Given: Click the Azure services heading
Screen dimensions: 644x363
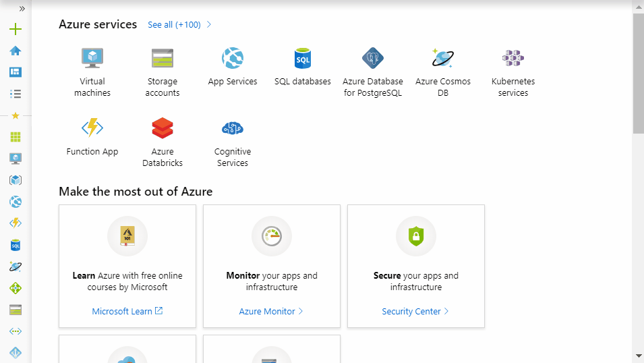Looking at the screenshot, I should coord(98,24).
